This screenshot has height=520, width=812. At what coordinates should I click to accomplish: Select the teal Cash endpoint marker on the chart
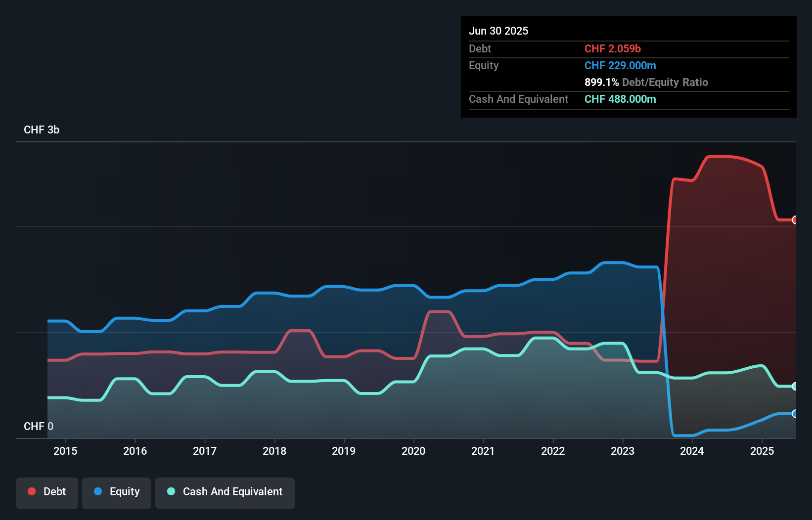795,386
